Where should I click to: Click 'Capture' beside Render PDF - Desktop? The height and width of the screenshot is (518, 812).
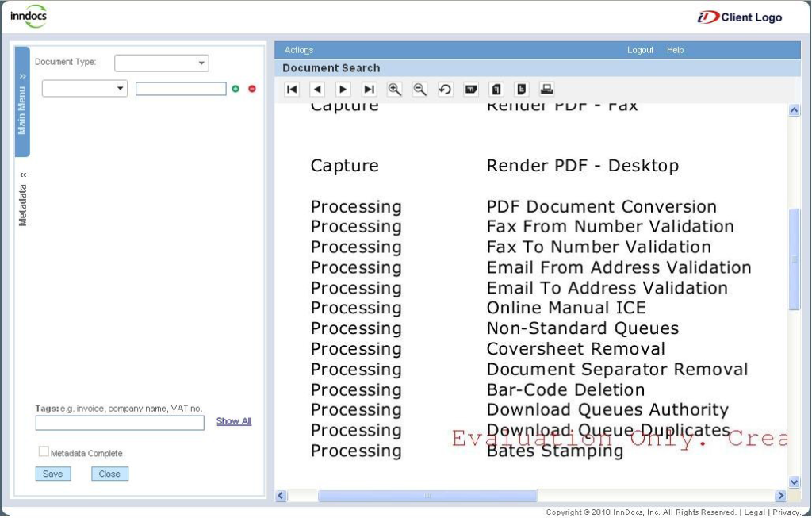[x=344, y=166]
